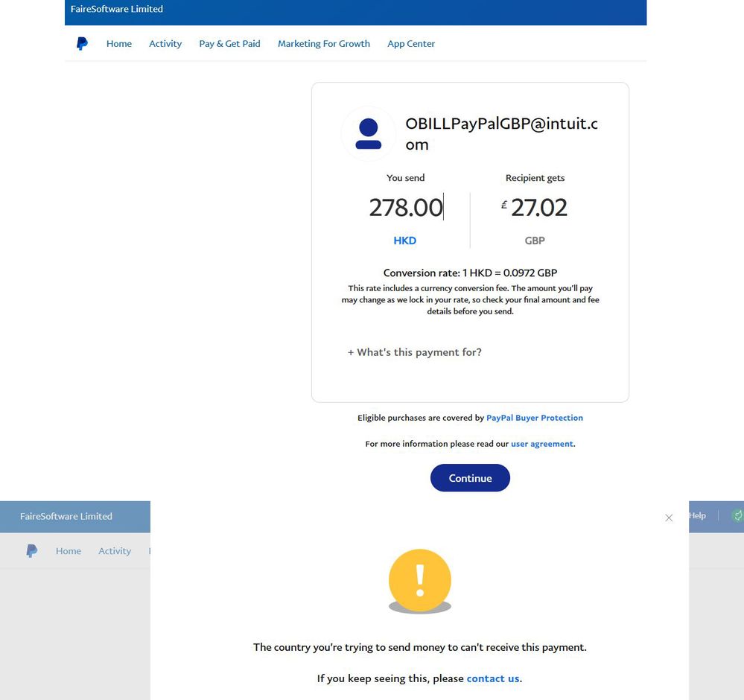The image size is (744, 700).
Task: Click the recipient profile avatar icon
Action: [369, 134]
